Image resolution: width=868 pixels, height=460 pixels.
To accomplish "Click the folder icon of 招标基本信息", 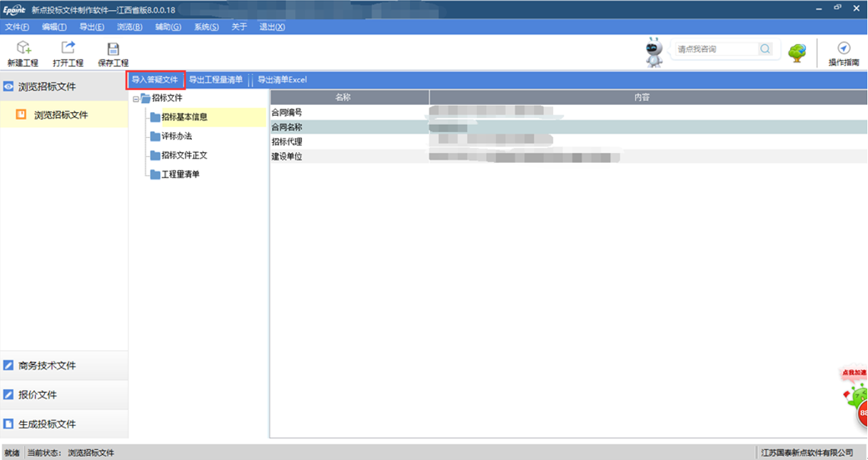I will click(x=156, y=117).
